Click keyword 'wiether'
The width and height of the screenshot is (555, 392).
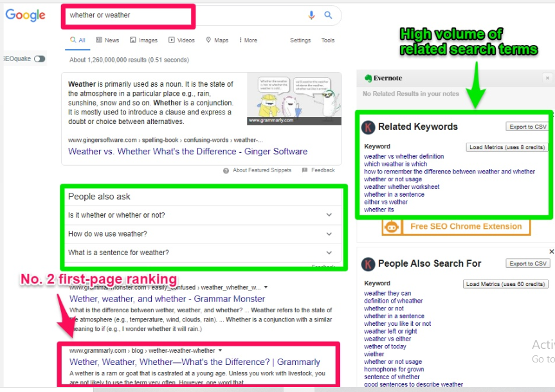point(374,354)
